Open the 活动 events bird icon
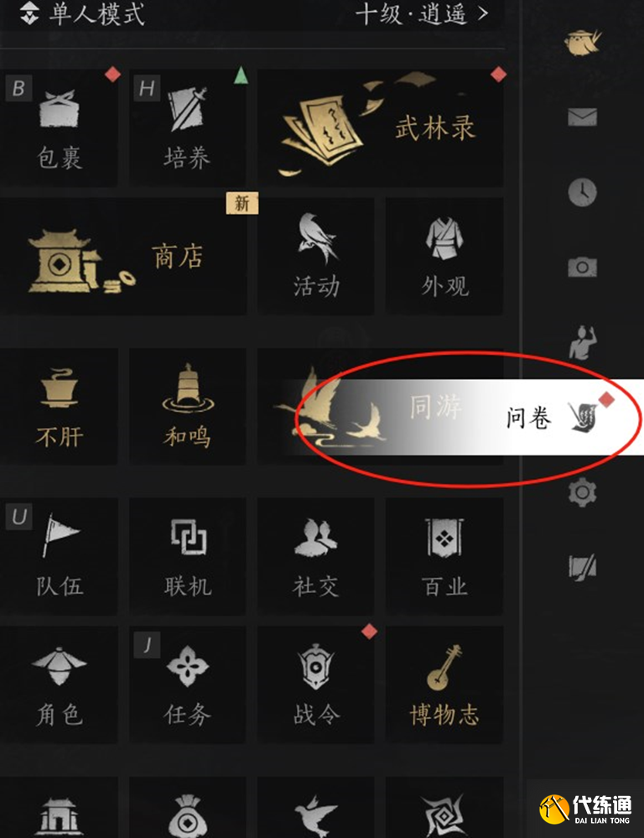Viewport: 644px width, 838px height. (316, 256)
